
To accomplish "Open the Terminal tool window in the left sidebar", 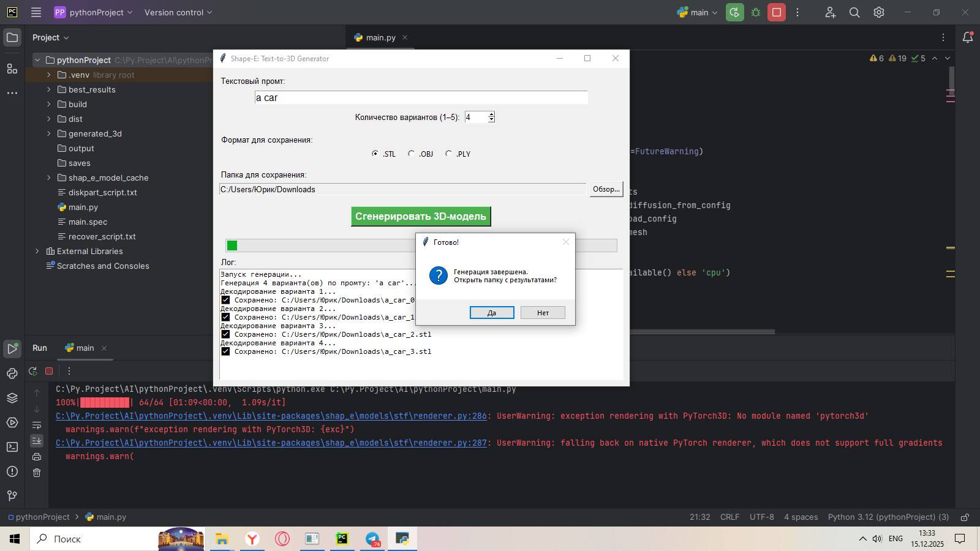I will pos(12,447).
